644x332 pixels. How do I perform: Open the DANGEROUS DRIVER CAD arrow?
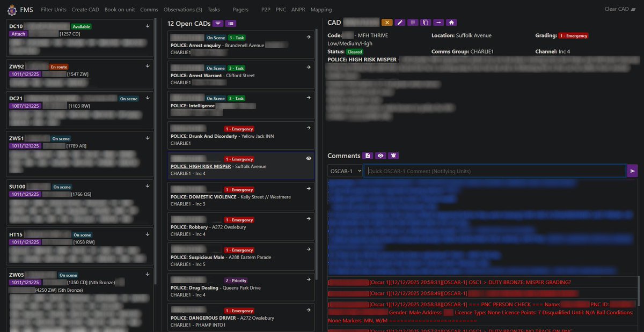pos(309,310)
